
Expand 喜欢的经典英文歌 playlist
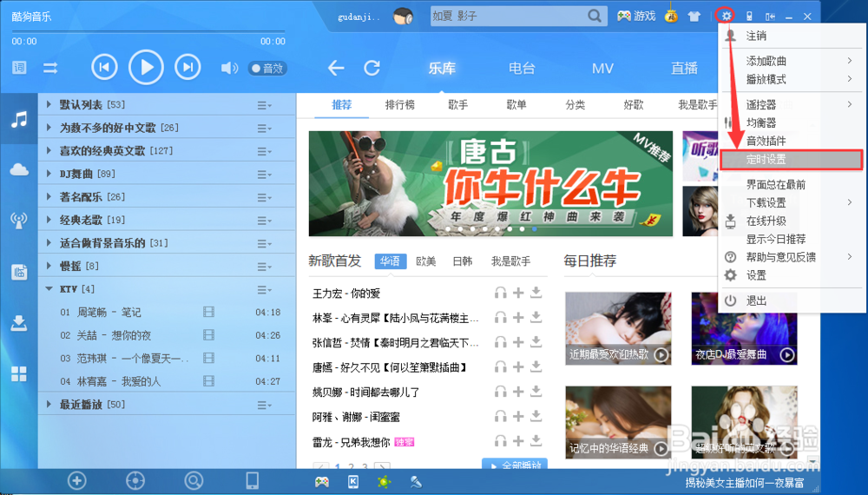point(49,150)
